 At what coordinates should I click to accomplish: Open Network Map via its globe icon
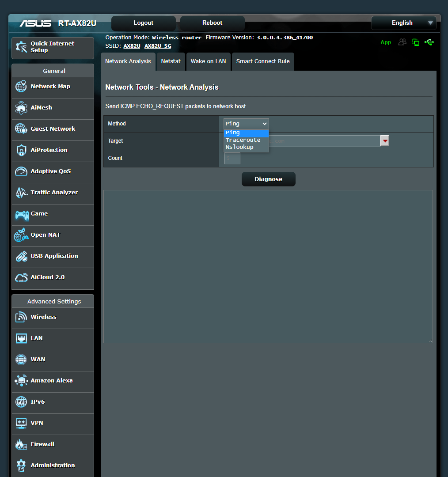(21, 87)
